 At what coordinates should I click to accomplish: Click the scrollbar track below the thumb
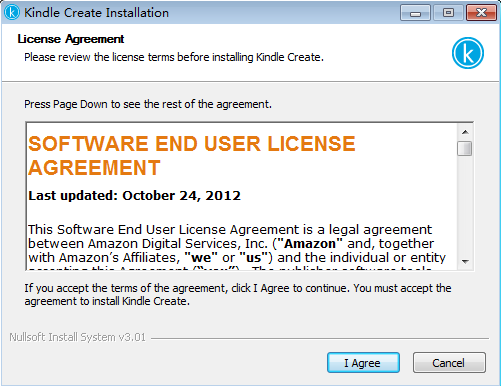coord(465,205)
